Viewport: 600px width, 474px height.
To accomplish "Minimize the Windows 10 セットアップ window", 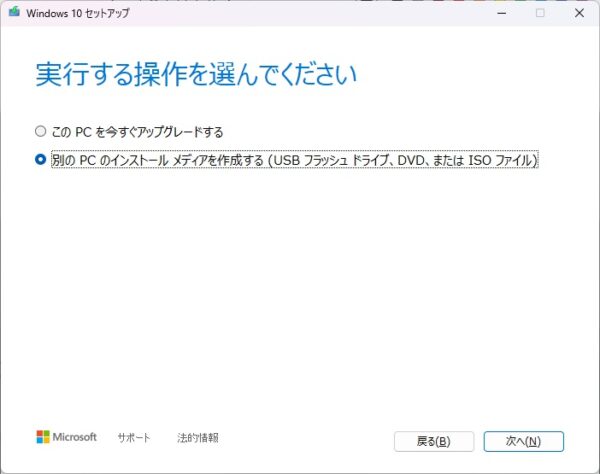I will tap(502, 13).
